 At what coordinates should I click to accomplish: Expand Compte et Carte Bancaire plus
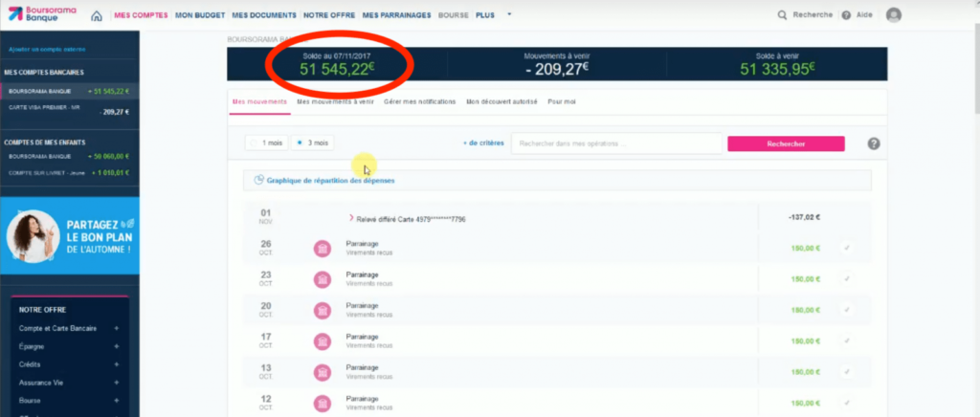coord(116,328)
